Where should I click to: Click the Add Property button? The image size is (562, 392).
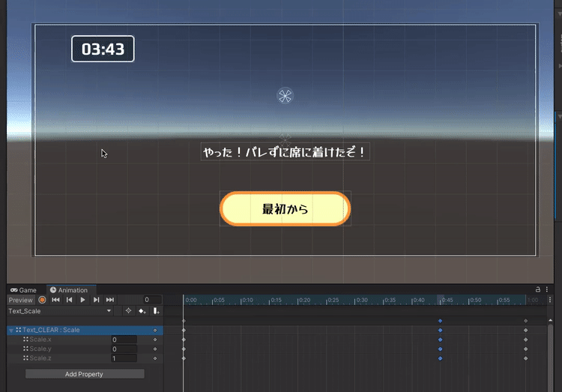85,374
